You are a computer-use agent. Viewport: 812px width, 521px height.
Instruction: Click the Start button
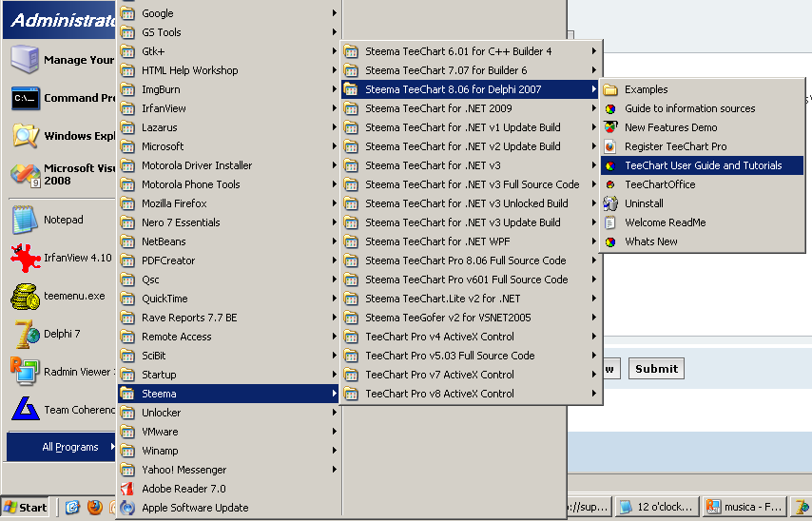pos(26,508)
